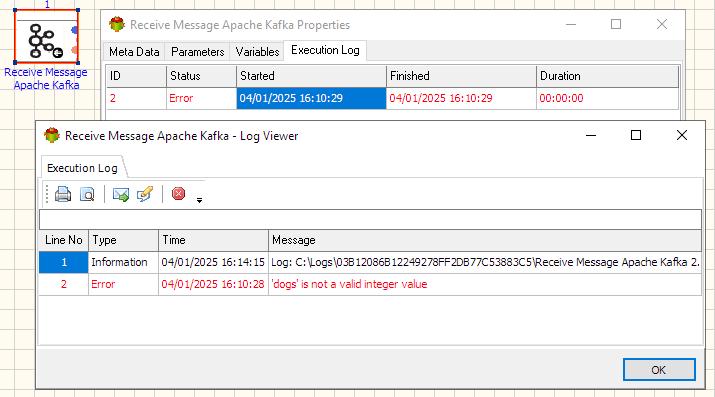Click the red stop-sign X icon

tap(178, 194)
